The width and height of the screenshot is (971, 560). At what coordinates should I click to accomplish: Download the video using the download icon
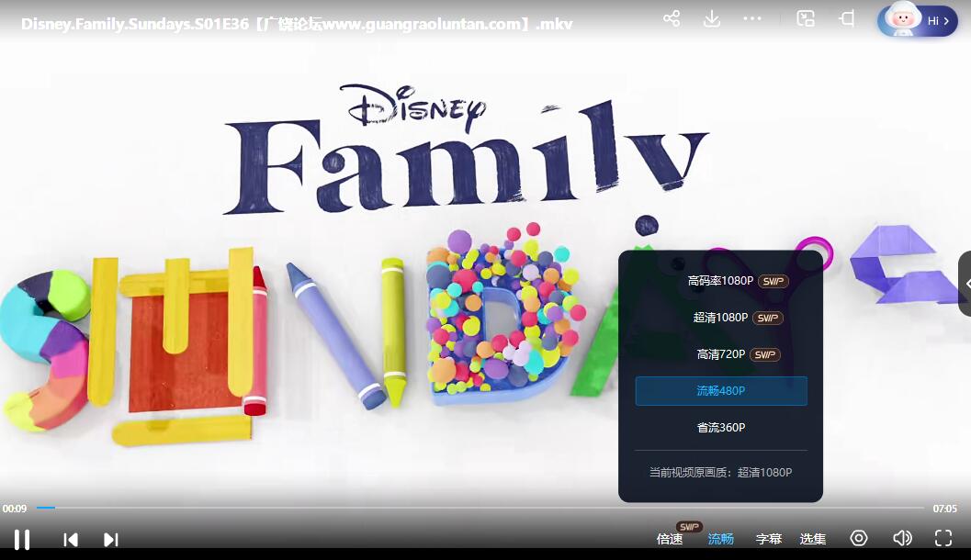click(x=712, y=18)
